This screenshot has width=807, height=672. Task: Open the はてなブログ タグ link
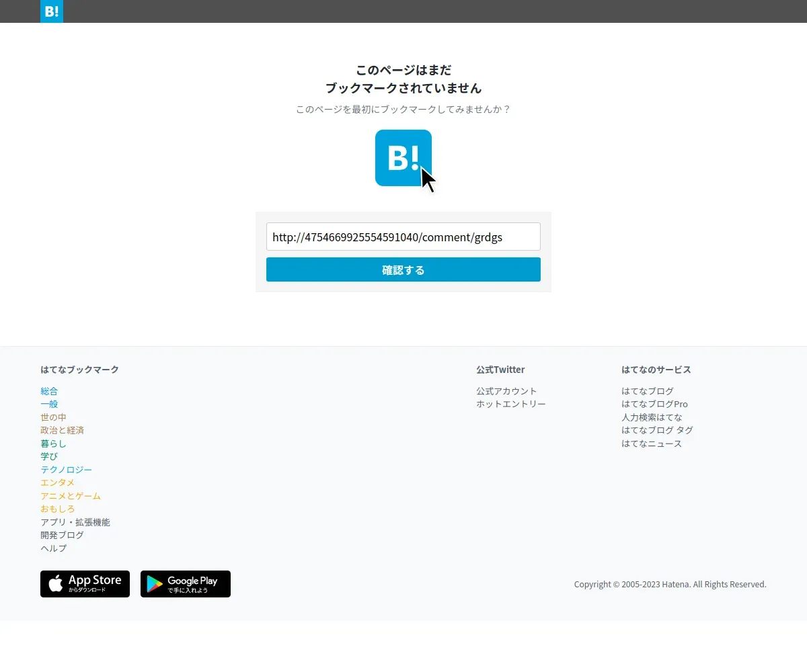click(x=657, y=430)
